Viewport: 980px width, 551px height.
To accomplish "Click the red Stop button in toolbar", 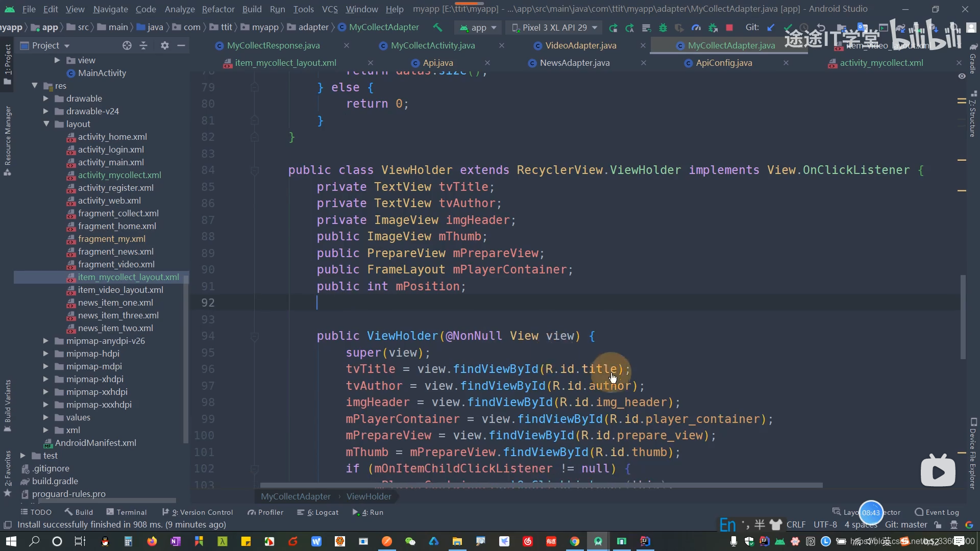I will pyautogui.click(x=729, y=28).
